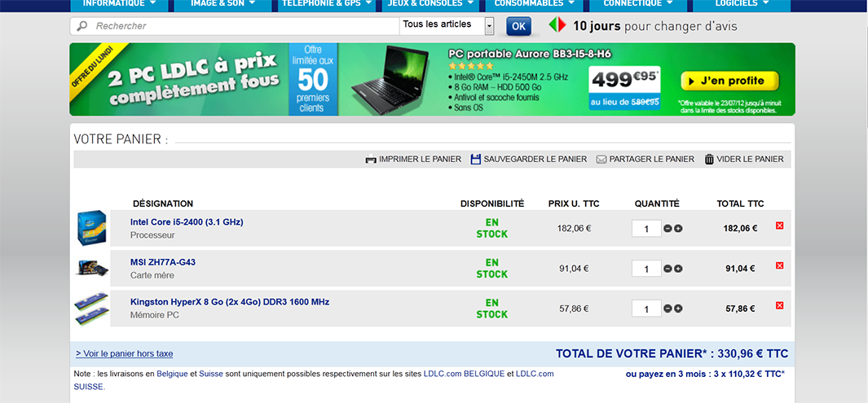Open the Intel Core i5-2400 (3.1 GHz) link
This screenshot has height=403, width=868.
187,221
